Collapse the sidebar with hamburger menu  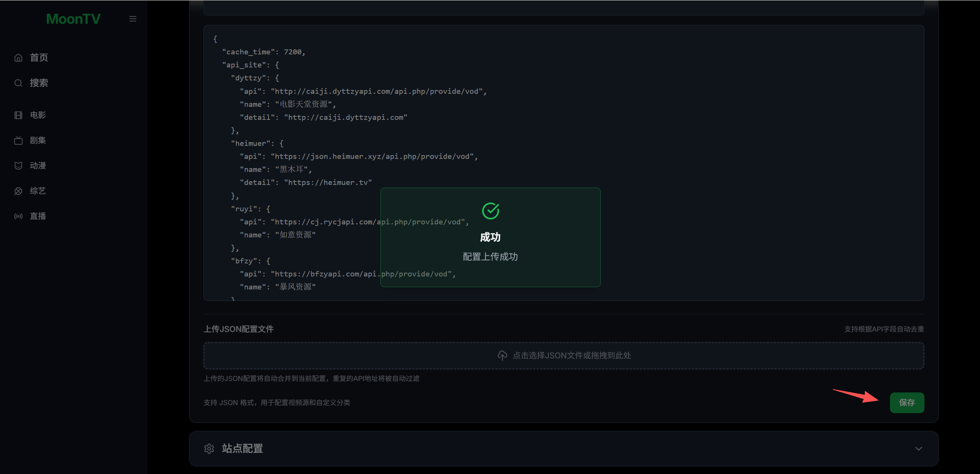133,19
